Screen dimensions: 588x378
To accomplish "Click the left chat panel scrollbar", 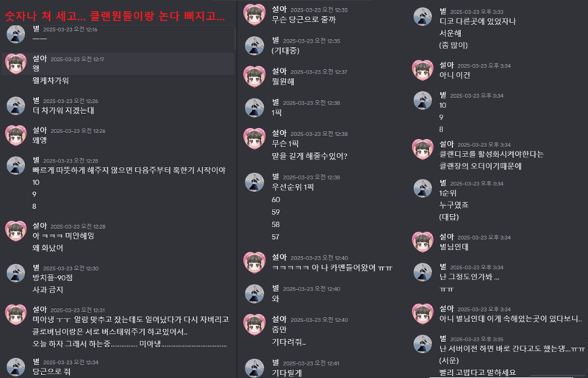I will point(235,38).
